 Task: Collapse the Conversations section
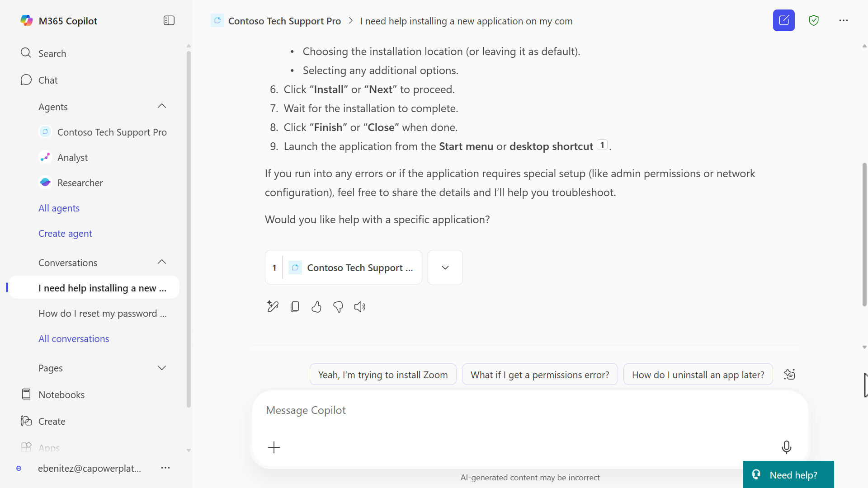coord(162,262)
